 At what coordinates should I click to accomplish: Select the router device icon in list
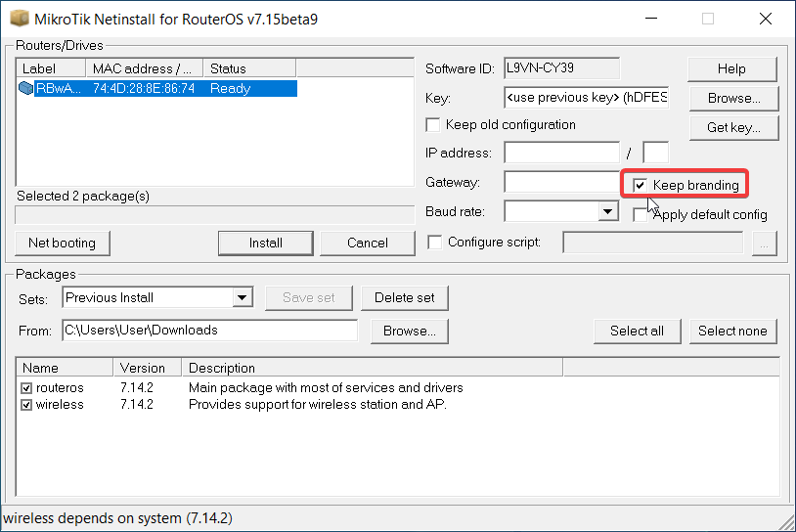tap(25, 88)
